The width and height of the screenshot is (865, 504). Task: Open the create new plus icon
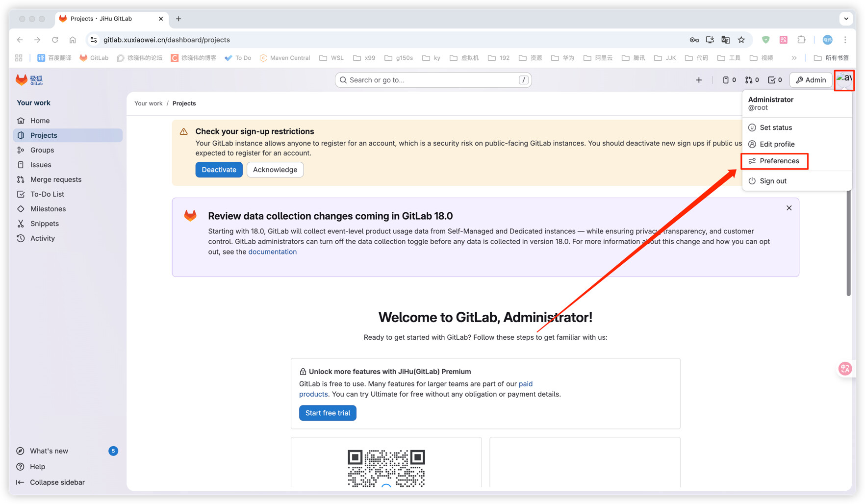[699, 80]
